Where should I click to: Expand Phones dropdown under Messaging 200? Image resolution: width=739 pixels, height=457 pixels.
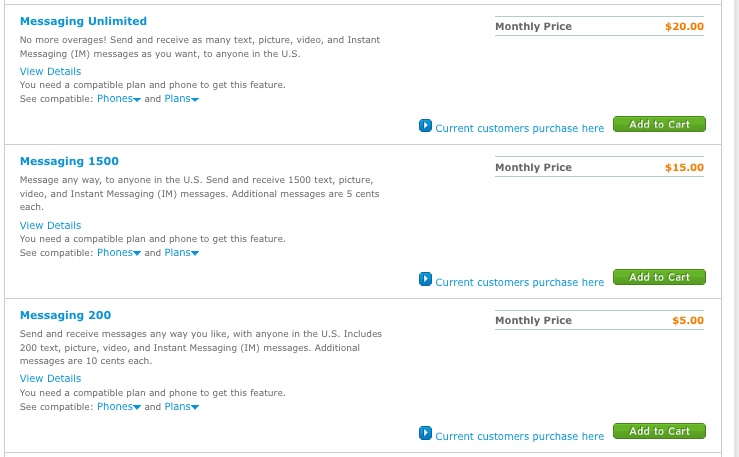pyautogui.click(x=119, y=407)
